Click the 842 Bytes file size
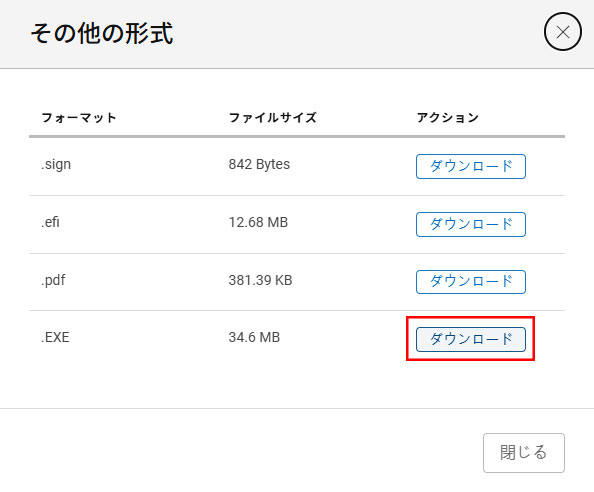This screenshot has width=594, height=492. pos(259,164)
